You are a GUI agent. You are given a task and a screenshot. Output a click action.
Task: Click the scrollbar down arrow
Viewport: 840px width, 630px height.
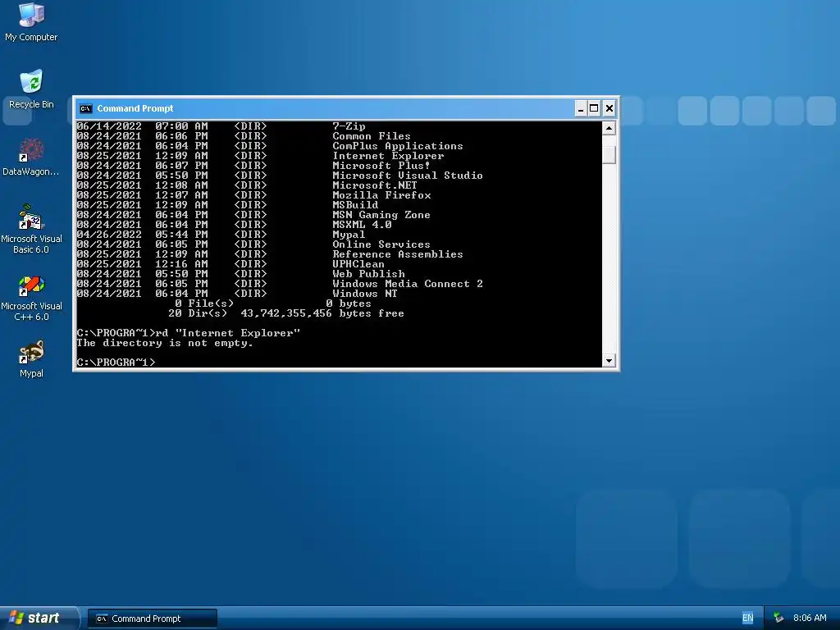[609, 361]
